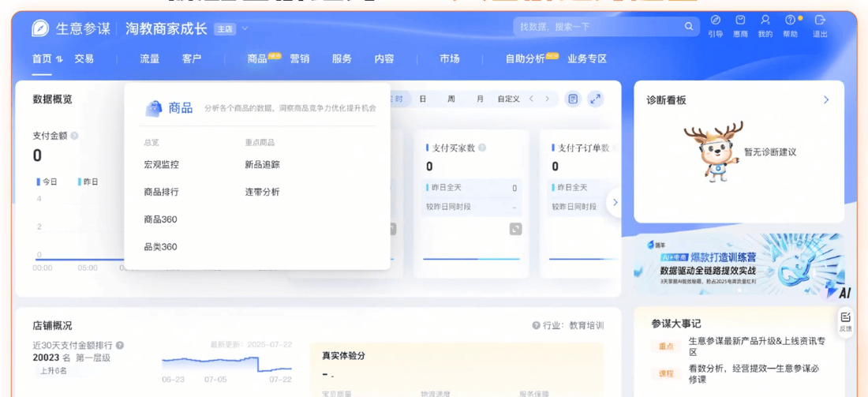The height and width of the screenshot is (397, 868).
Task: Click the expand icon under 支付买家数 card
Action: pos(515,229)
